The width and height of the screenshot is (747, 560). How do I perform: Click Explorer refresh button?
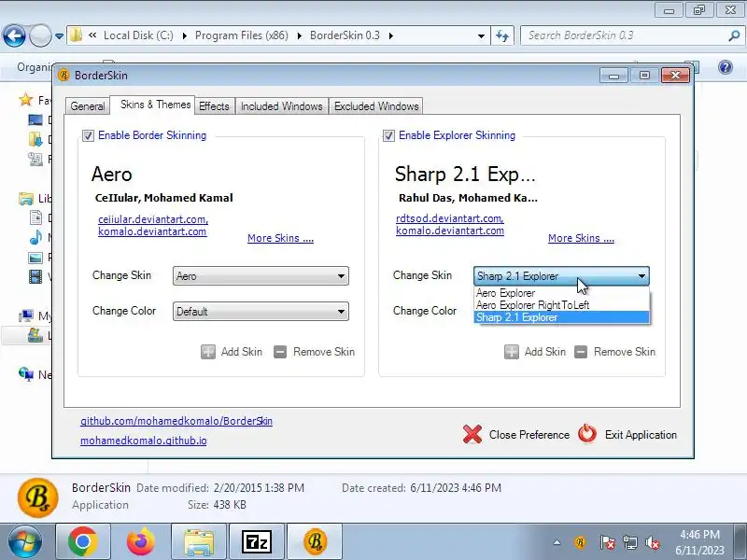[502, 35]
